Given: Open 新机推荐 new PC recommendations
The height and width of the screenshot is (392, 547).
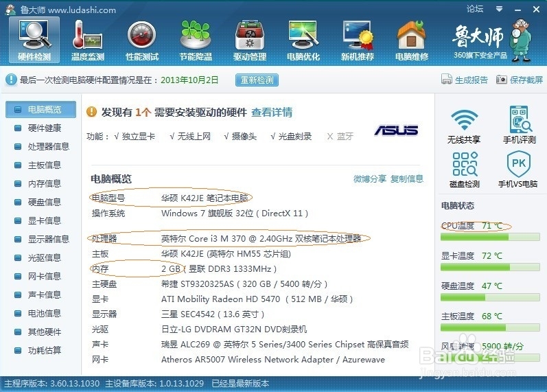Looking at the screenshot, I should click(x=357, y=40).
